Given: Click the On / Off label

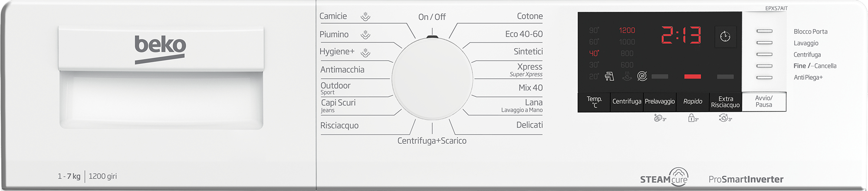Looking at the screenshot, I should tap(432, 17).
